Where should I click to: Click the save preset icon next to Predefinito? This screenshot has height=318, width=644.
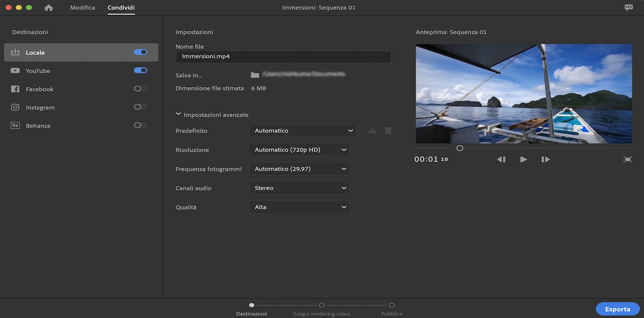point(372,130)
